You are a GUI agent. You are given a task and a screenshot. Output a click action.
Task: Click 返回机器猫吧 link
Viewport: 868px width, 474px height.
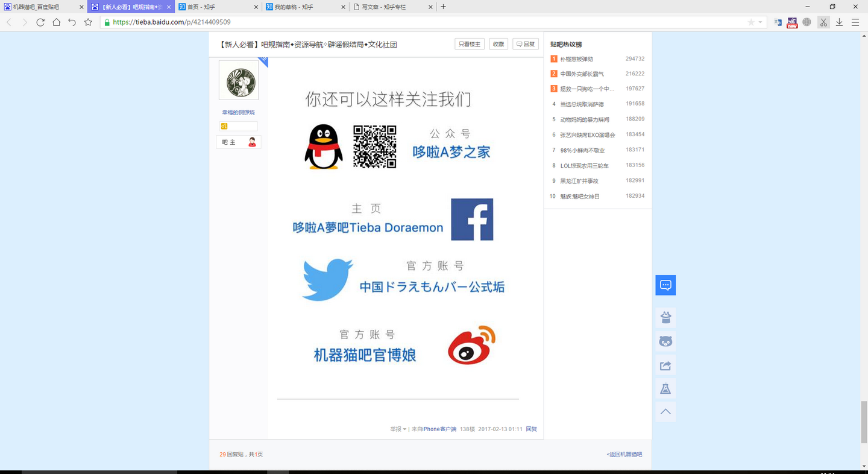point(624,454)
